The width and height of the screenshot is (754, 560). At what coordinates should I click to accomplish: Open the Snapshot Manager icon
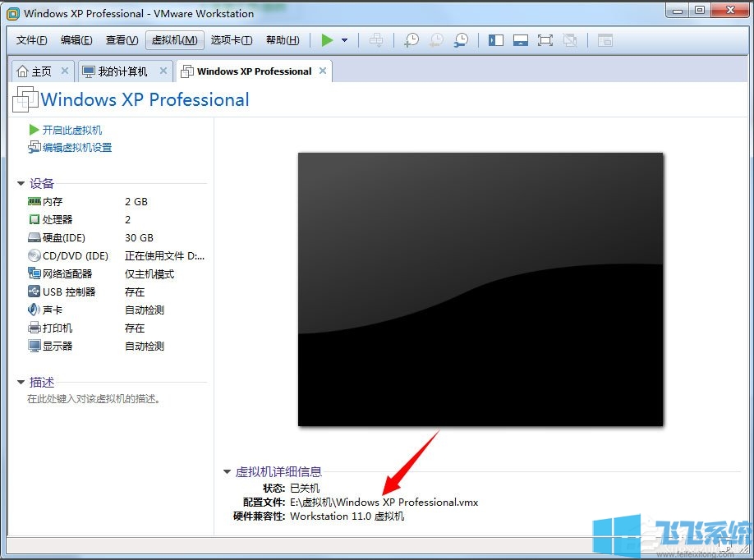click(x=462, y=39)
